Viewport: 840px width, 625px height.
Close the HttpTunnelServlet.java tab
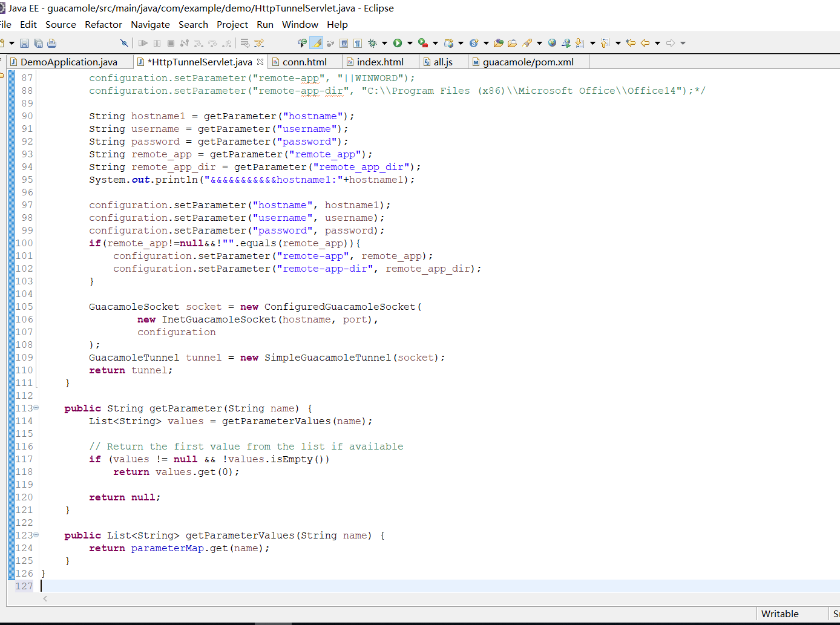pyautogui.click(x=260, y=62)
